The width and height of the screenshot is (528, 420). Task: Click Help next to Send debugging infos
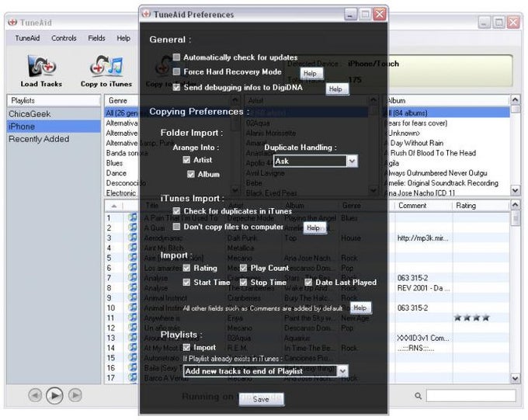pyautogui.click(x=337, y=89)
